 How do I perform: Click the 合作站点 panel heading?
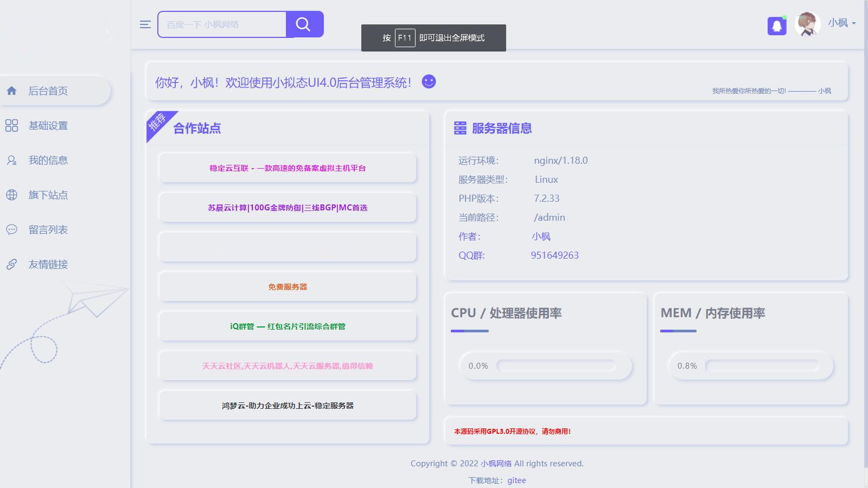click(x=197, y=129)
